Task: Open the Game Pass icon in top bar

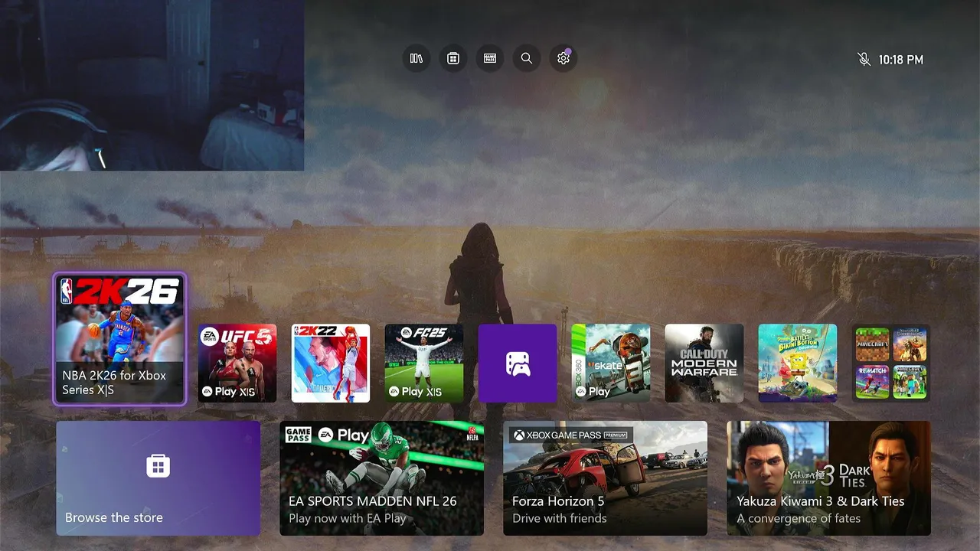Action: point(490,58)
